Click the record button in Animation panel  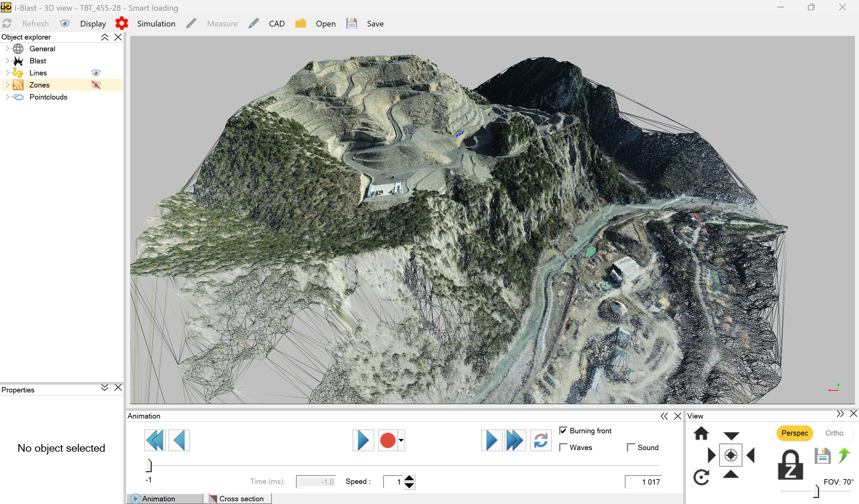tap(388, 440)
